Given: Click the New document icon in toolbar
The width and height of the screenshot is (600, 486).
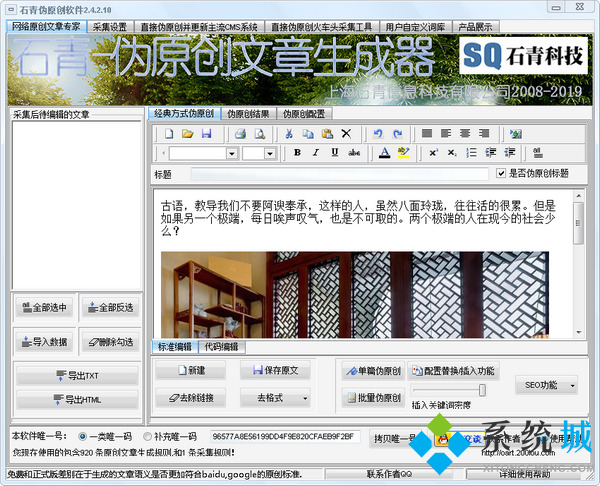Looking at the screenshot, I should click(169, 134).
